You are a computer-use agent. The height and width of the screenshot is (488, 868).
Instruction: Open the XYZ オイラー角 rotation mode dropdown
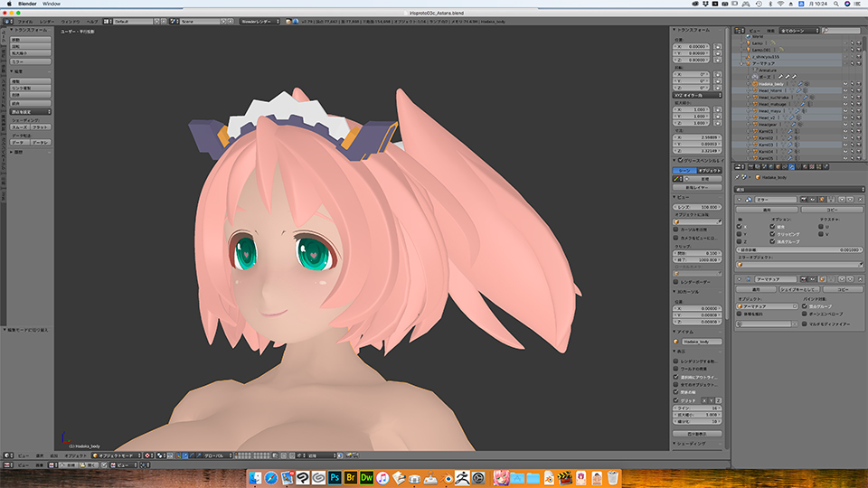tap(697, 95)
